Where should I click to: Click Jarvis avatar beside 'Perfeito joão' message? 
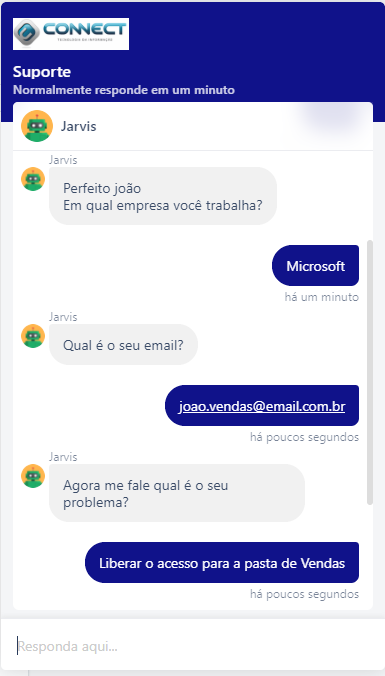[x=33, y=179]
